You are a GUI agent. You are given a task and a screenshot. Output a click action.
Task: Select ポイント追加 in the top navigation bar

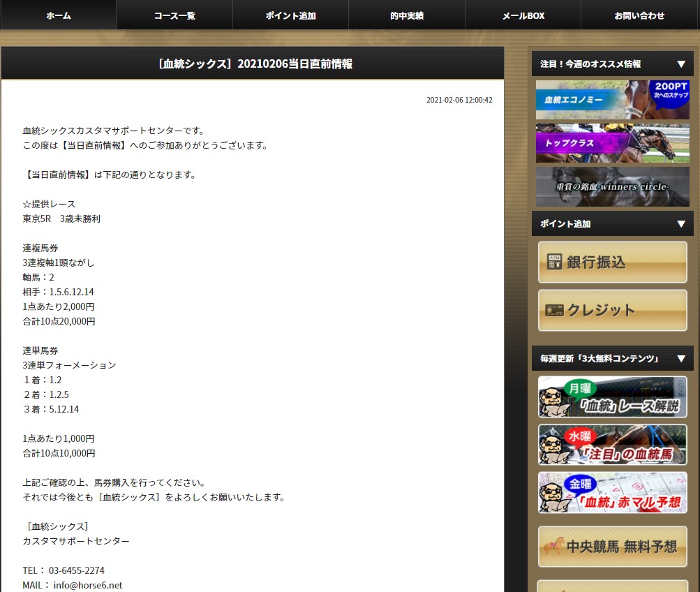(x=290, y=15)
